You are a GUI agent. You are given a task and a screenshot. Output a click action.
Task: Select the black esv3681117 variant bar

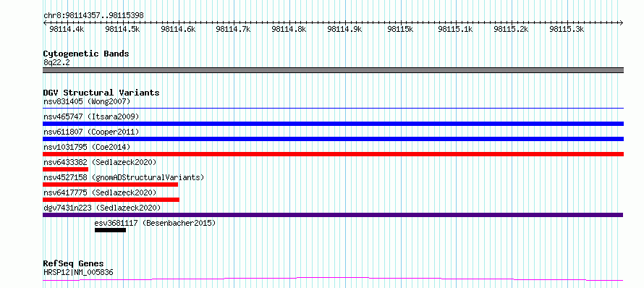110,230
